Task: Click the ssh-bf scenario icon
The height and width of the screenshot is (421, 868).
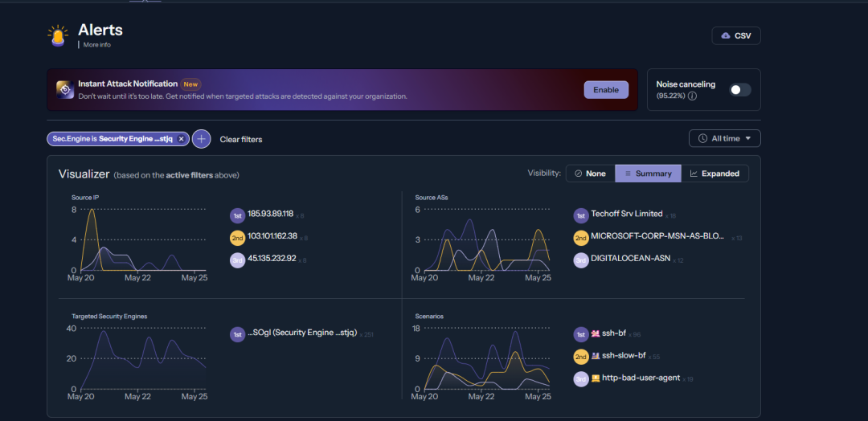Action: pyautogui.click(x=596, y=333)
